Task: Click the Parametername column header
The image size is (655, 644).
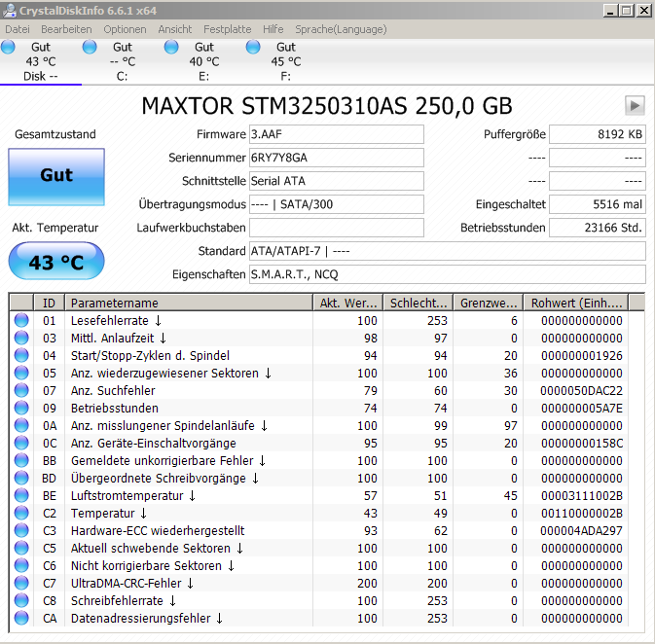Action: 189,303
